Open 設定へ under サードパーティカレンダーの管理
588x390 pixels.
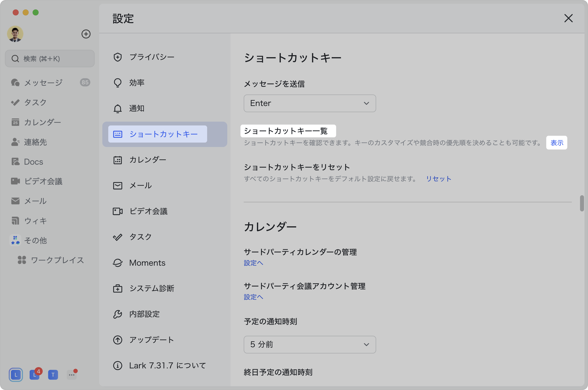click(253, 263)
